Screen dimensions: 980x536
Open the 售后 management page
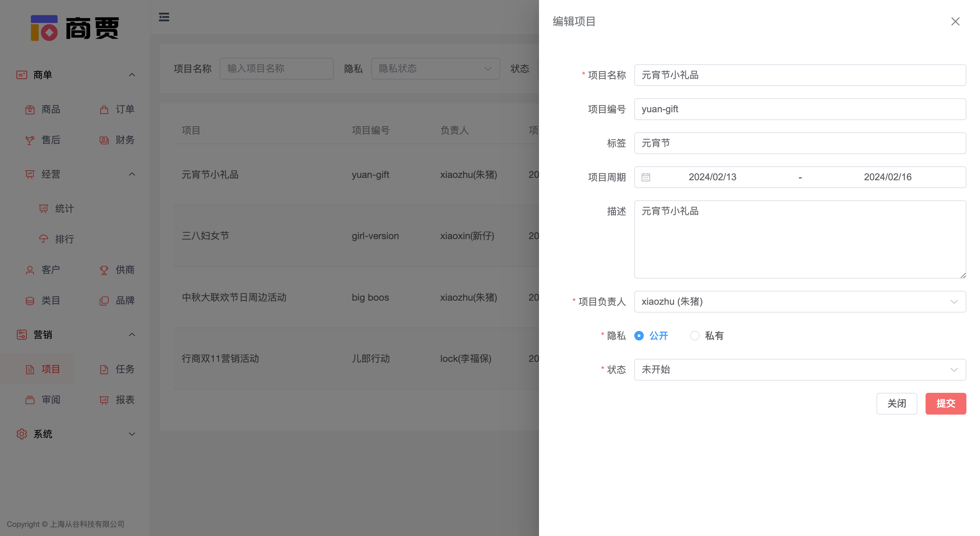pos(51,140)
